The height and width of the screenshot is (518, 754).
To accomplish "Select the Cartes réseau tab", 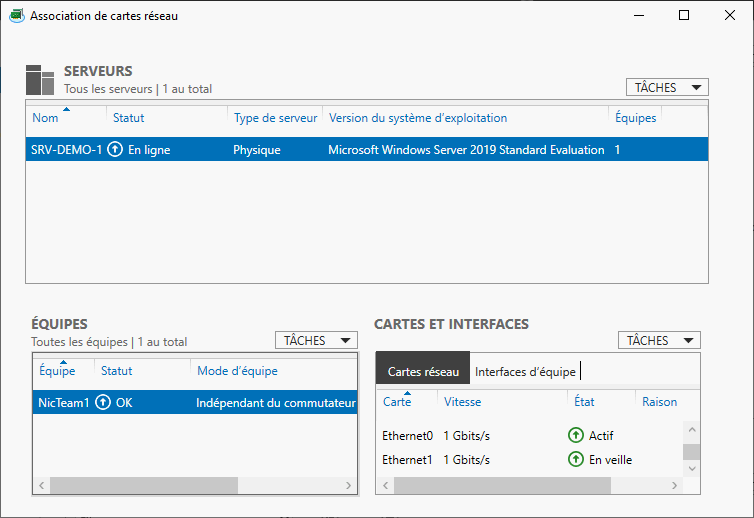I will (423, 372).
